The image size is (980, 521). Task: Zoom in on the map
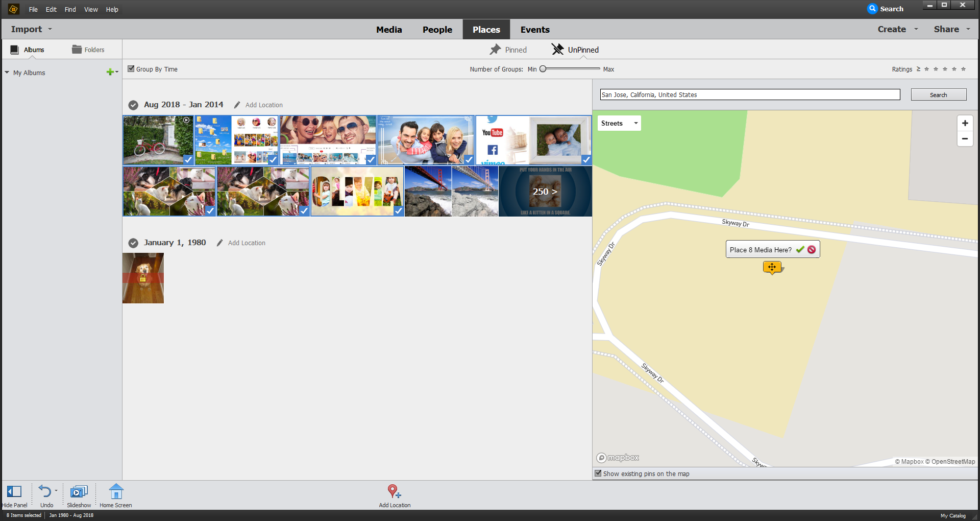point(965,123)
